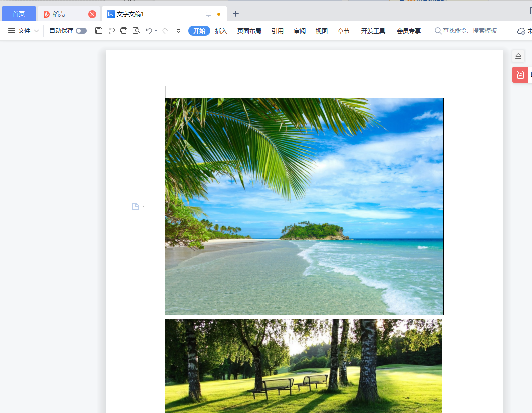The height and width of the screenshot is (413, 532).
Task: Expand the quick access toolbar customization chevron
Action: pos(179,31)
